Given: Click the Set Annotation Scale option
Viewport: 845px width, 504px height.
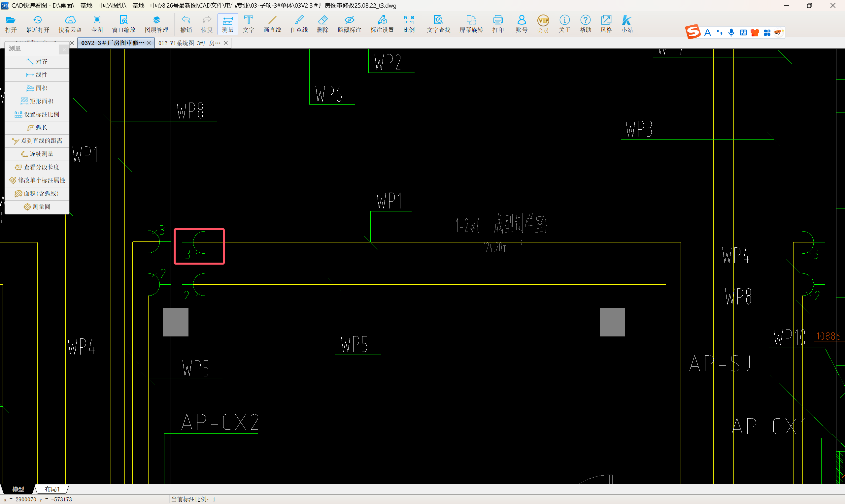Looking at the screenshot, I should [37, 114].
